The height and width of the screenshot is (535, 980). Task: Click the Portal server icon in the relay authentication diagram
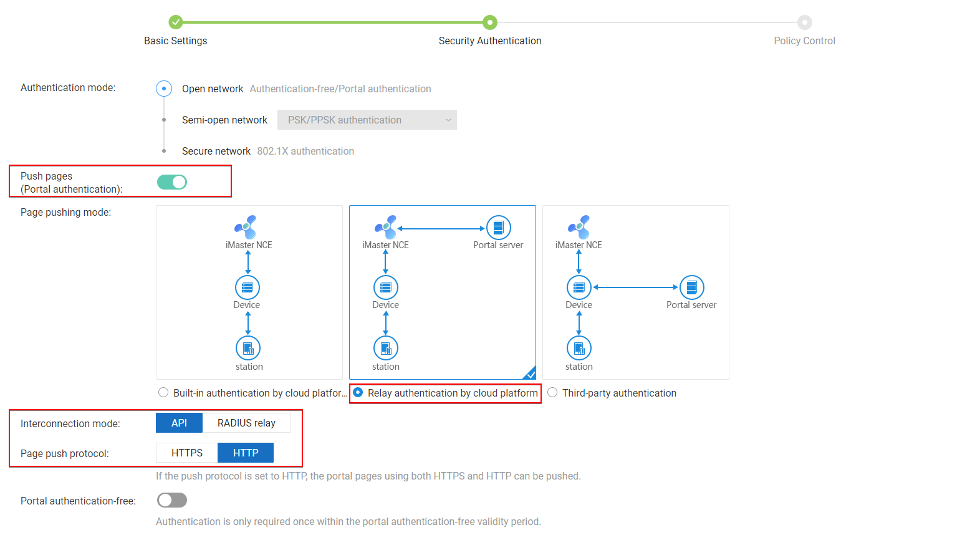click(x=498, y=228)
